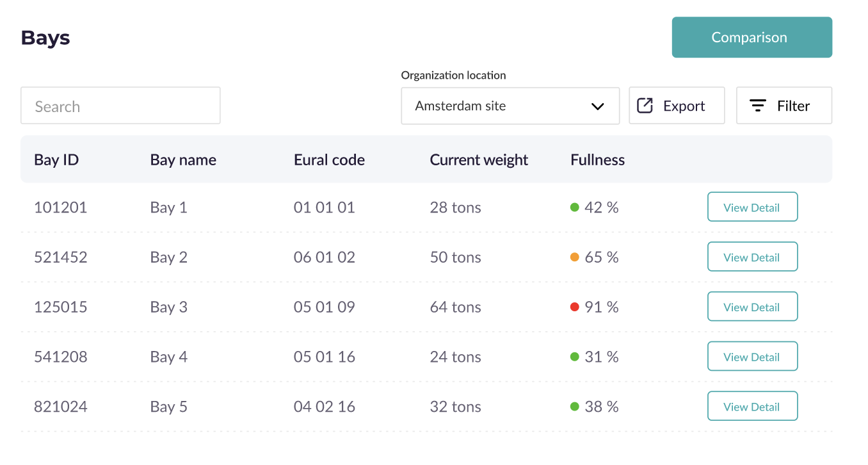The width and height of the screenshot is (868, 465).
Task: Show View Detail for Bay 3
Action: [752, 307]
